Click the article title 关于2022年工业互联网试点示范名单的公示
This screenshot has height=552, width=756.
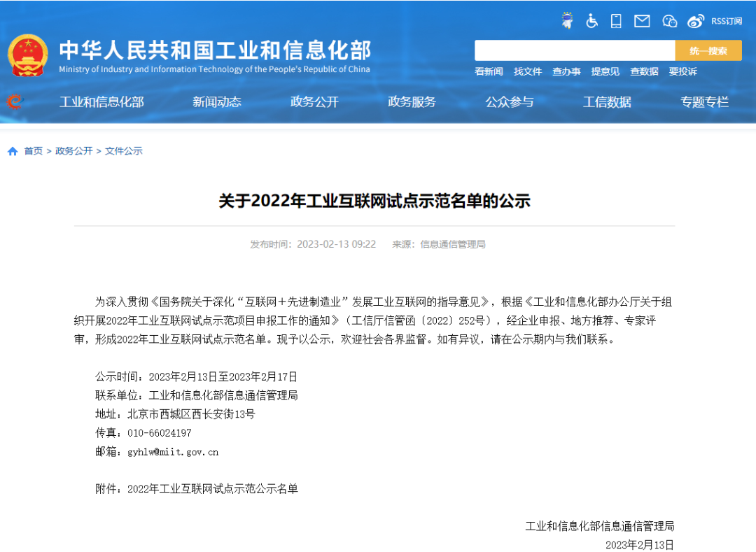[374, 201]
